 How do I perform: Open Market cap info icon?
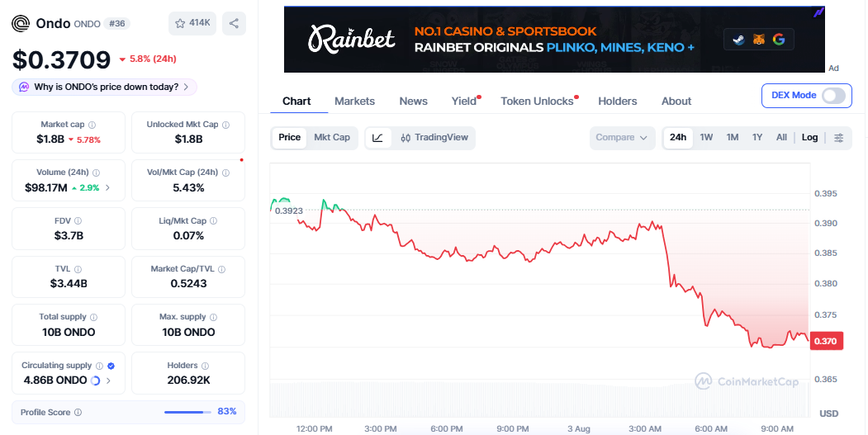pyautogui.click(x=92, y=125)
